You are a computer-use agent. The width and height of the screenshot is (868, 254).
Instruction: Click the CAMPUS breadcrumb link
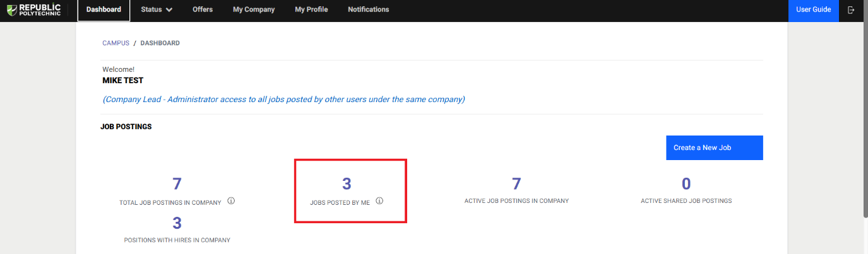(x=116, y=43)
